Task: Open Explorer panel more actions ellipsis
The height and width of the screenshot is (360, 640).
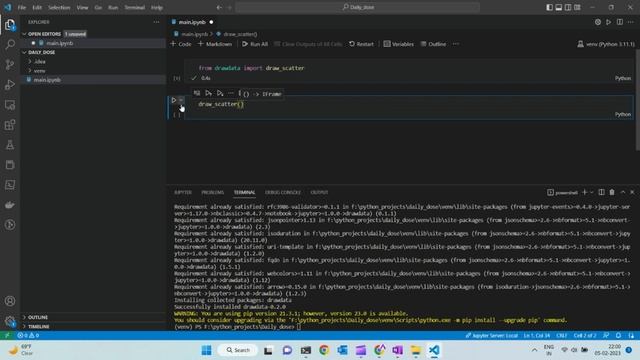Action: 156,22
